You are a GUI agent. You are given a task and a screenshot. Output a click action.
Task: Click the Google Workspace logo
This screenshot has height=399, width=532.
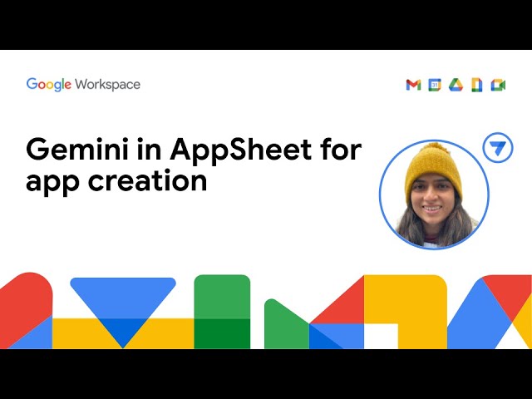[x=83, y=85]
